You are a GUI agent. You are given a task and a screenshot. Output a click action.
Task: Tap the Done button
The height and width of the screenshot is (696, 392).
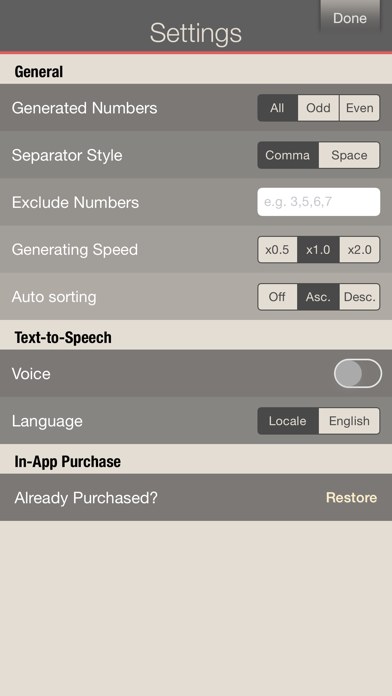(350, 17)
